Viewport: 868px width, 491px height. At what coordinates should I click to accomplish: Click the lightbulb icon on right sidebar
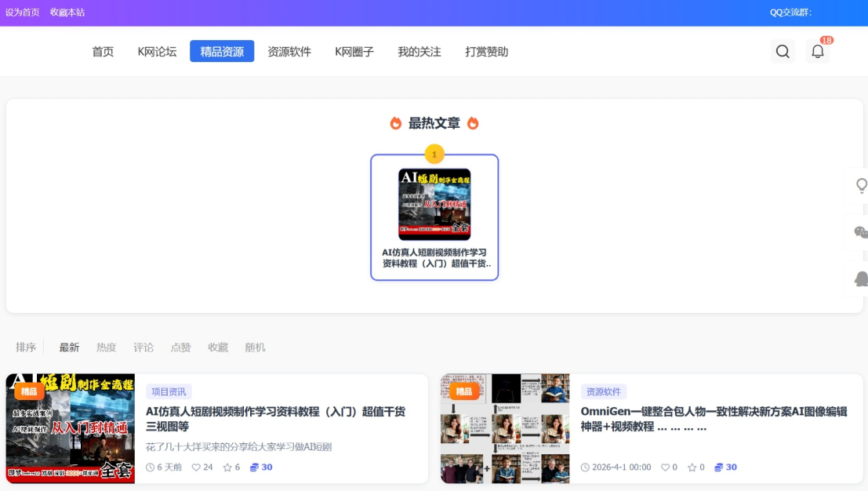[x=861, y=186]
